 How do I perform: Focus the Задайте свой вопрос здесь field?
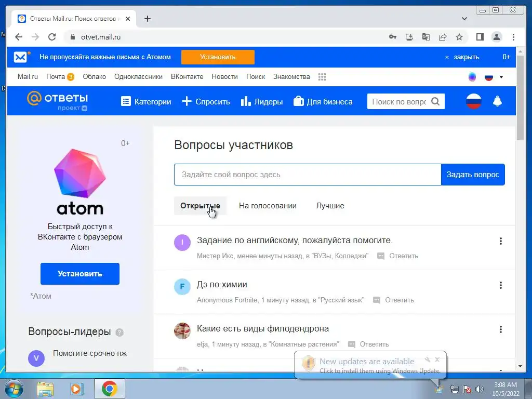(308, 175)
